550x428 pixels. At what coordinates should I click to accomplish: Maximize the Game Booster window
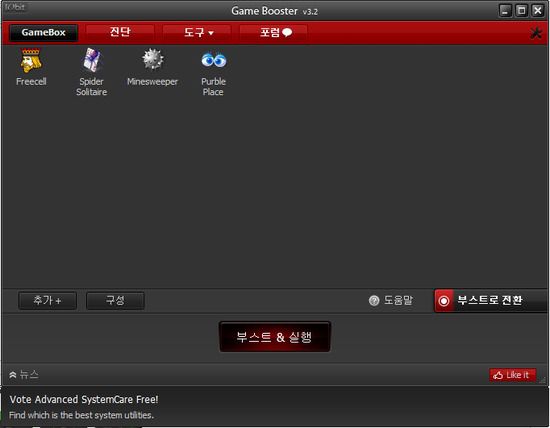coord(521,11)
